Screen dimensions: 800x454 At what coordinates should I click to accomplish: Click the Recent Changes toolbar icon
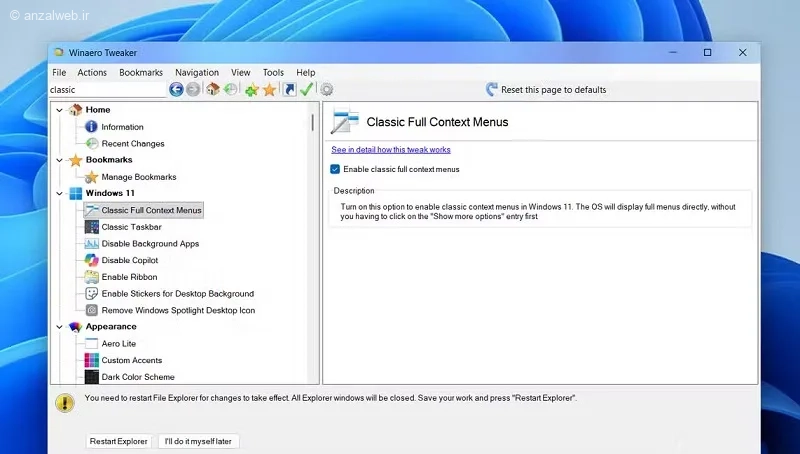click(231, 90)
